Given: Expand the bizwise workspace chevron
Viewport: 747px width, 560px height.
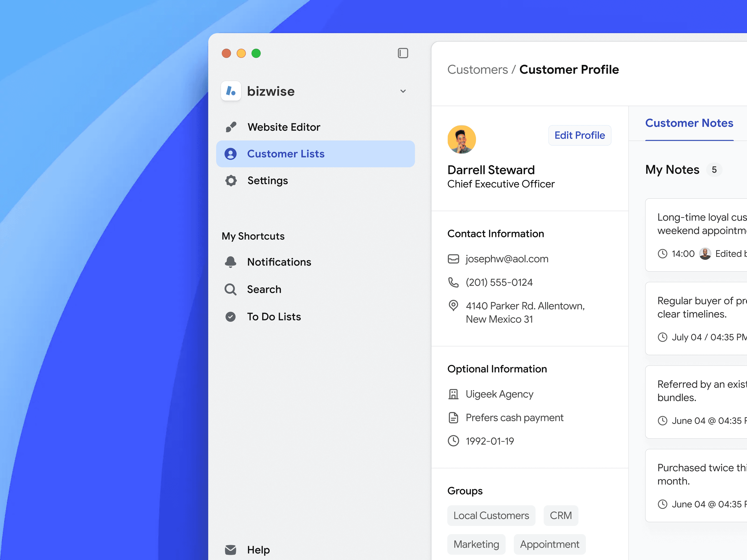Looking at the screenshot, I should tap(402, 91).
